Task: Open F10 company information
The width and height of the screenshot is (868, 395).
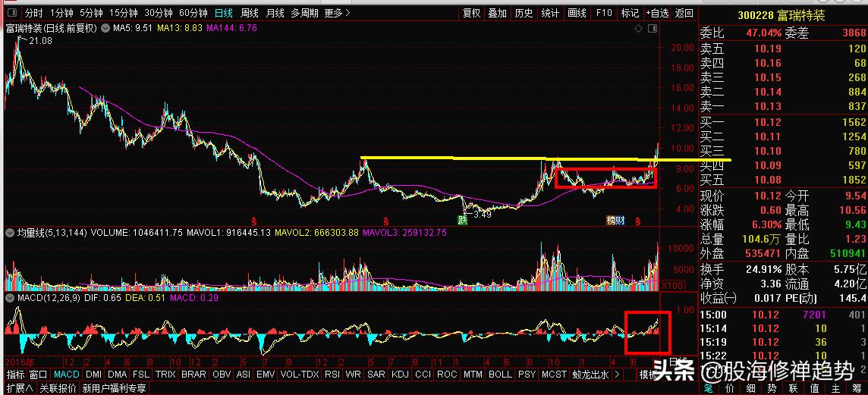Action: tap(604, 13)
